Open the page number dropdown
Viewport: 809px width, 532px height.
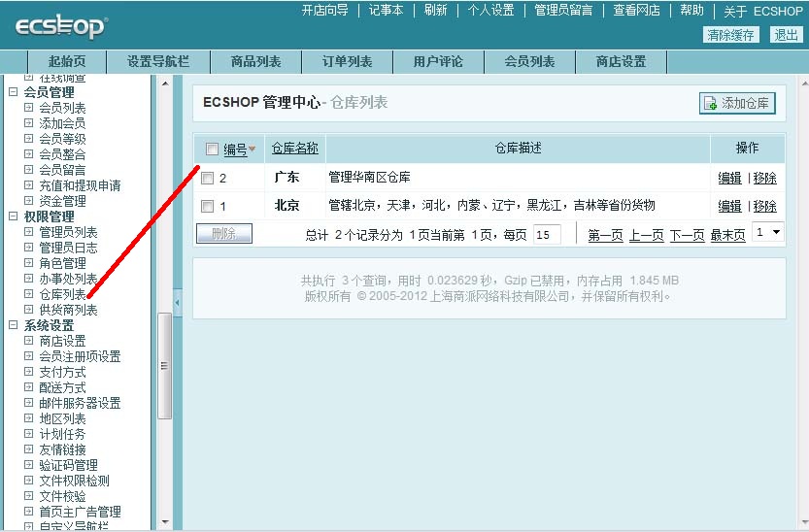pyautogui.click(x=767, y=232)
